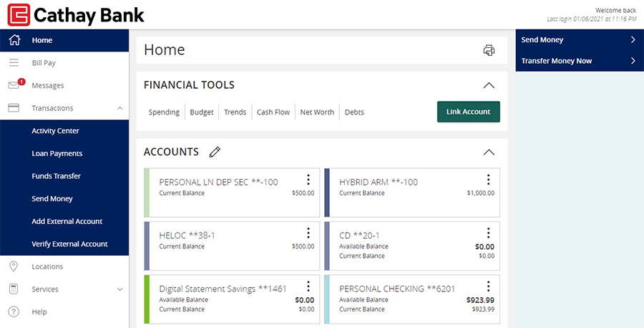The height and width of the screenshot is (328, 644).
Task: Select Send Money in the sidebar menu
Action: click(52, 198)
